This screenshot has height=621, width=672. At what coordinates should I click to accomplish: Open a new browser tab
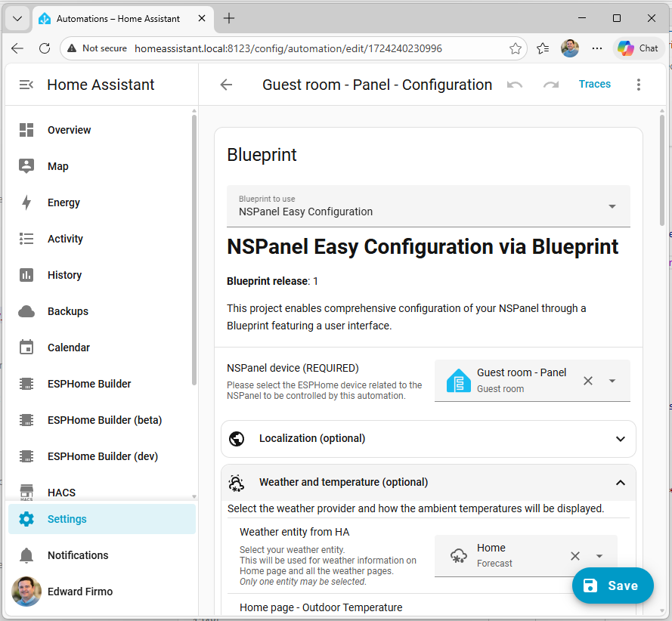[x=229, y=18]
